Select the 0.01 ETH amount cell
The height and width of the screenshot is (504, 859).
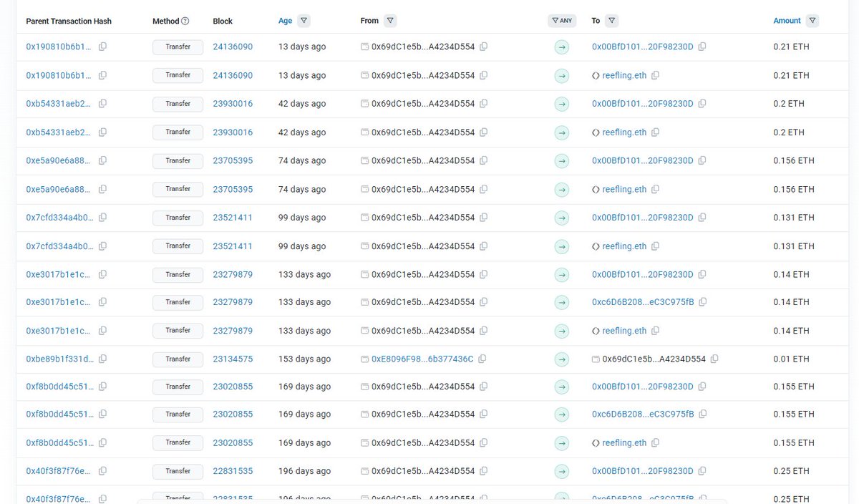[791, 359]
